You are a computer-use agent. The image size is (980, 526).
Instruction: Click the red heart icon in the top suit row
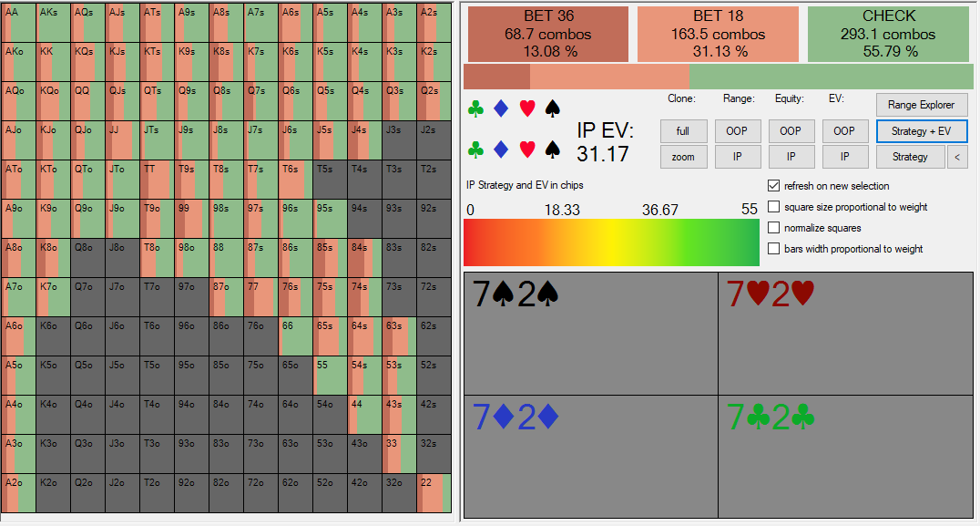(526, 109)
